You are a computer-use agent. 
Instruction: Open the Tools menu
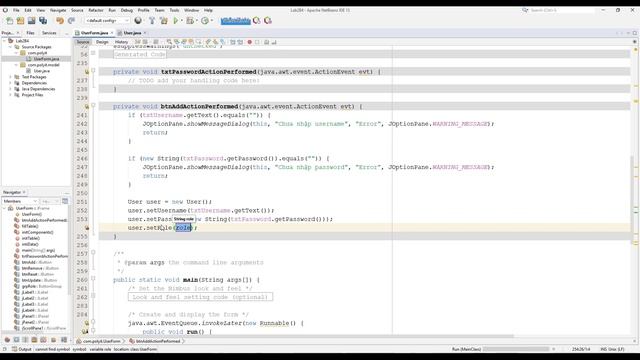[x=174, y=10]
